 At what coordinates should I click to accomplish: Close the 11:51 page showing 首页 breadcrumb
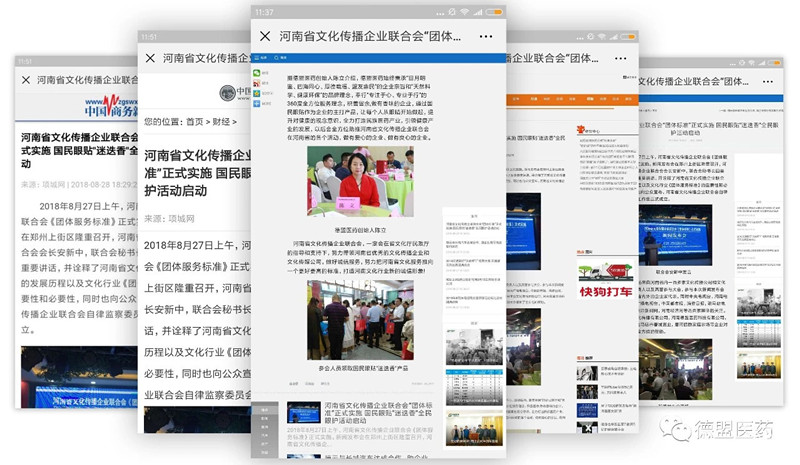(150, 58)
